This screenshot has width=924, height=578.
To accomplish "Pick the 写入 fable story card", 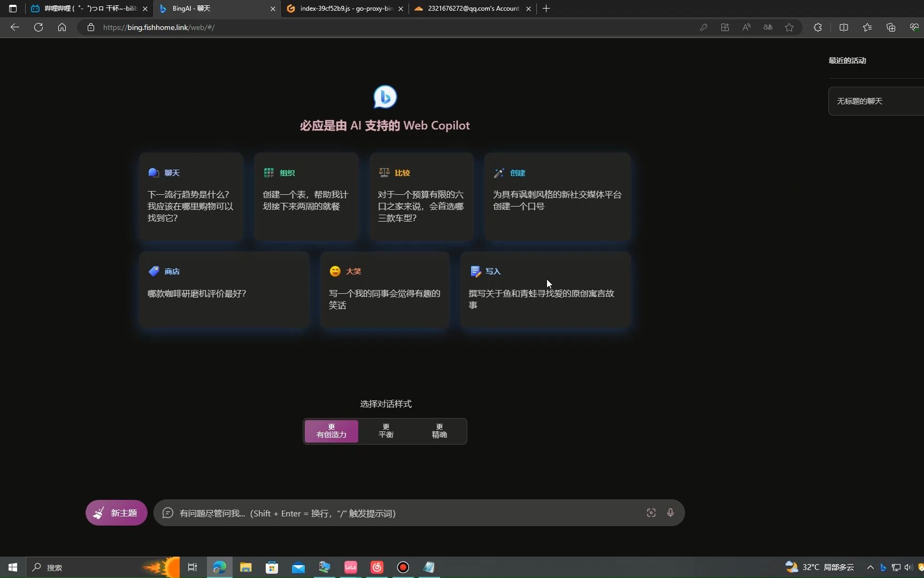I will coord(545,290).
